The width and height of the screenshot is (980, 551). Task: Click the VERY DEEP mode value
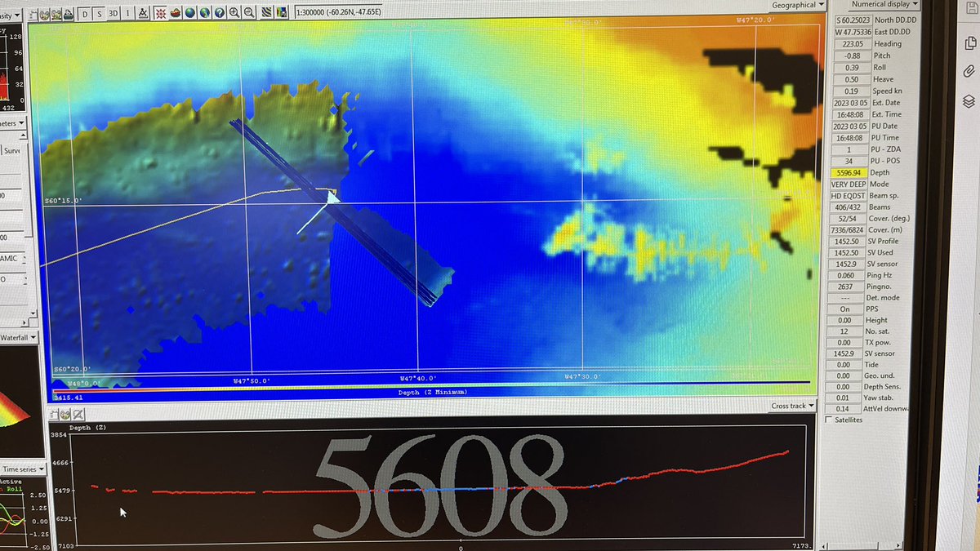(848, 184)
